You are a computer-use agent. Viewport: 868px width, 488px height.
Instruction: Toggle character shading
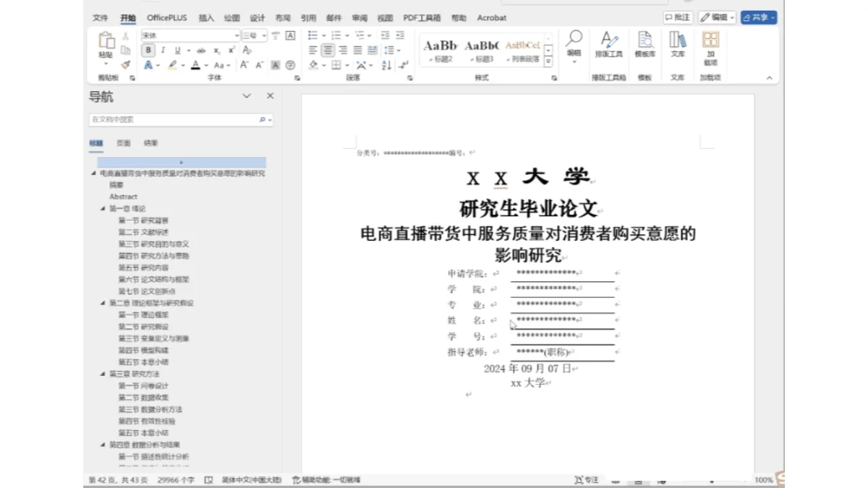[276, 65]
